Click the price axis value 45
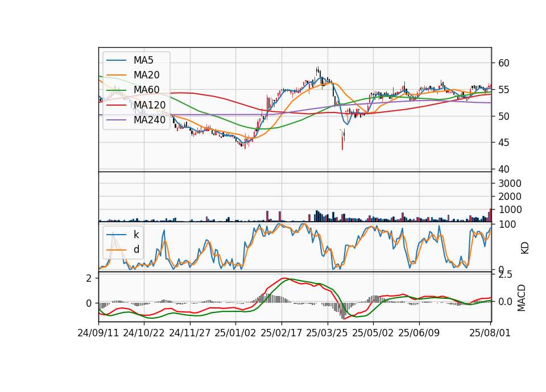Viewport: 546px width, 392px height. pos(503,143)
